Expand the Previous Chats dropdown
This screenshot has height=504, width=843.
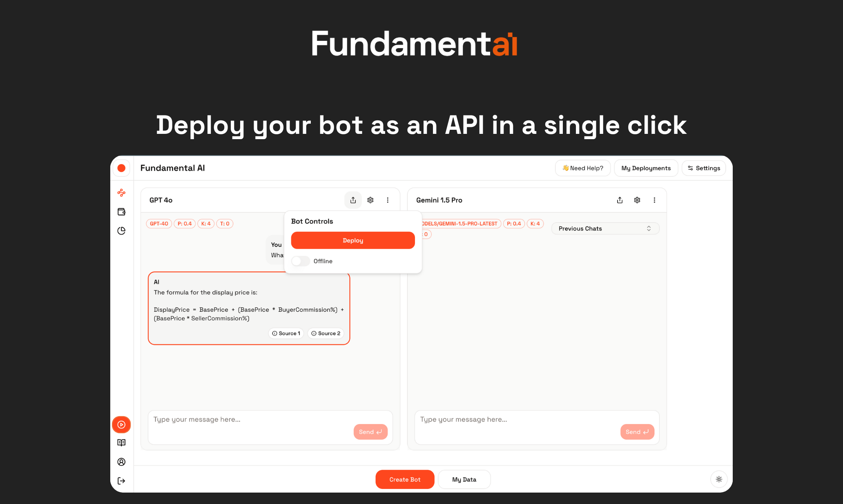[605, 229]
